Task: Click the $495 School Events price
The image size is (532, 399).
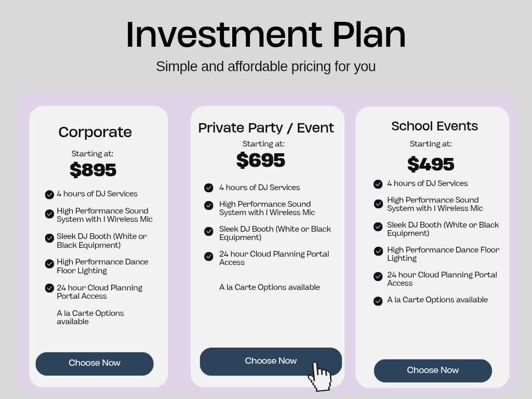Action: tap(431, 164)
